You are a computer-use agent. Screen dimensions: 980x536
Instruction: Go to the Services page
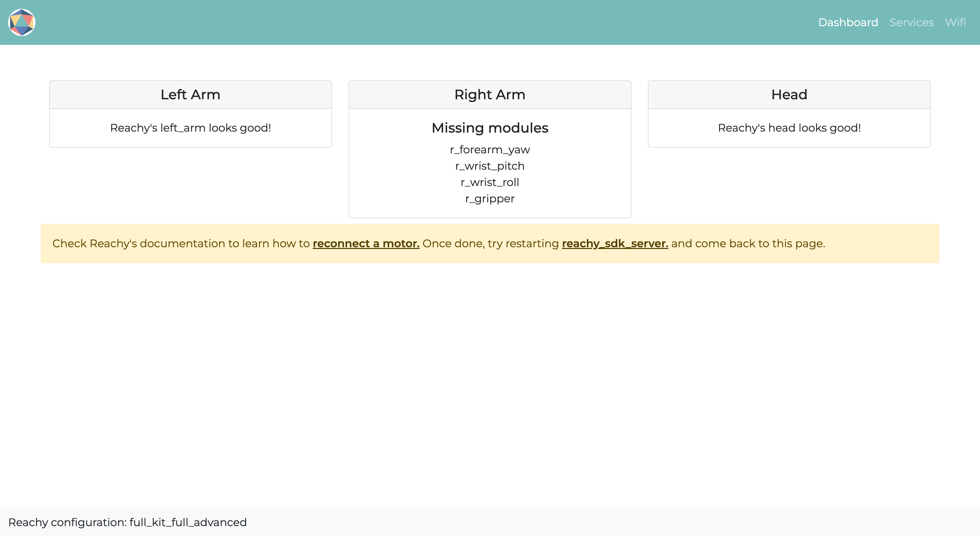point(911,22)
